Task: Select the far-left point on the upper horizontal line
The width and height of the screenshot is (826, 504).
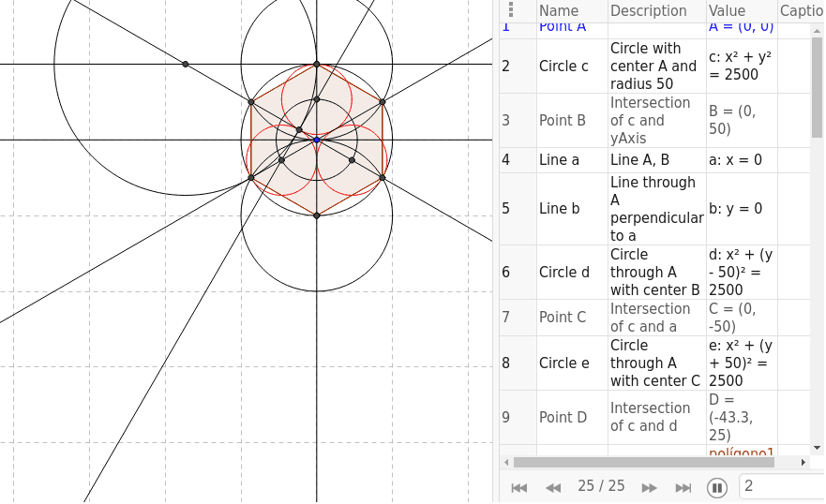Action: click(186, 65)
